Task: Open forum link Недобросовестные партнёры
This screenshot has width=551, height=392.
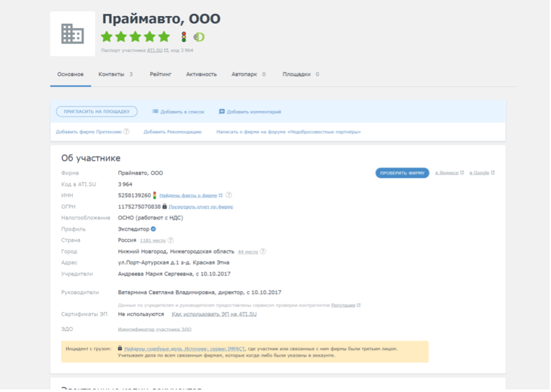Action: coord(288,132)
